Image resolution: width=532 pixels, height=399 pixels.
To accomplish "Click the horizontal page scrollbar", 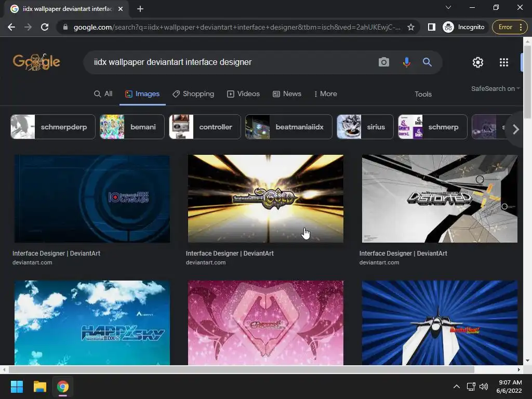I will click(x=241, y=369).
